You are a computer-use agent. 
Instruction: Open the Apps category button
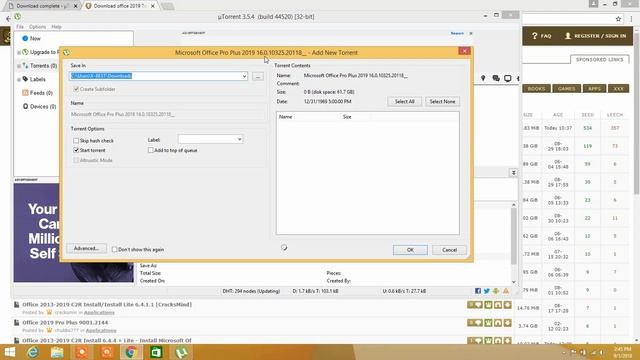pyautogui.click(x=594, y=89)
